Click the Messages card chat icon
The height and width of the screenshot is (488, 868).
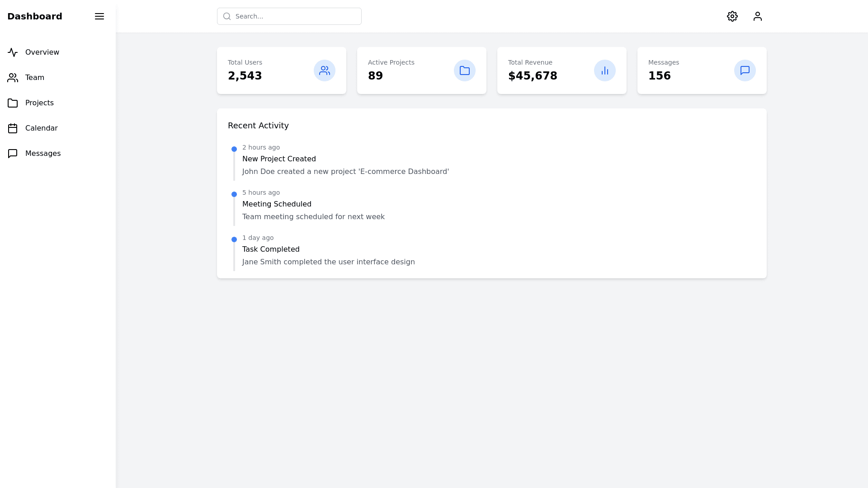point(745,70)
